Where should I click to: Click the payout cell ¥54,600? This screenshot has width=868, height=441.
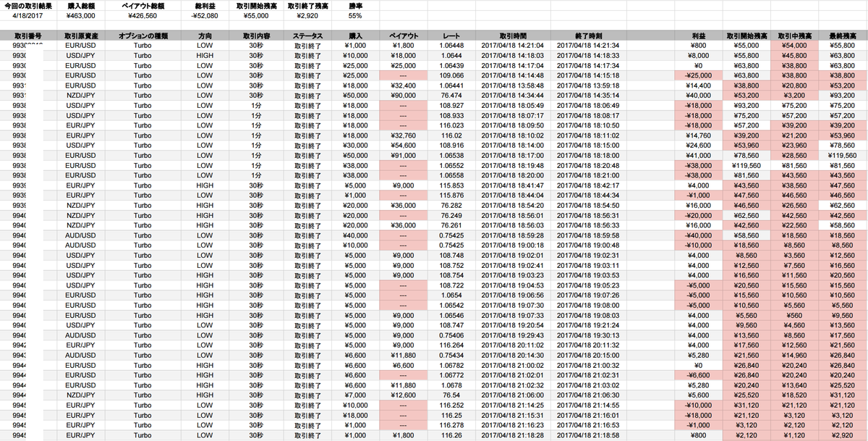404,145
